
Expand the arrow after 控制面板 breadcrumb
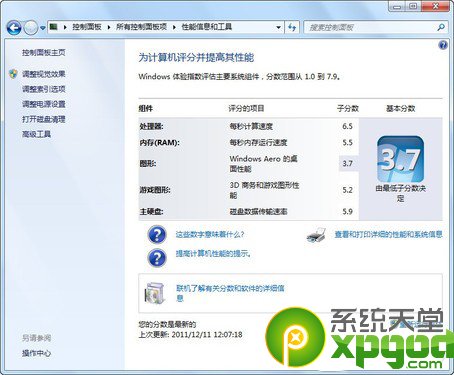click(x=109, y=27)
